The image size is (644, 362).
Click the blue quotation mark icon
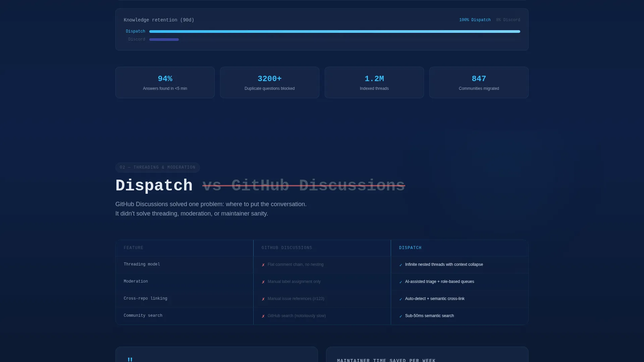[130, 359]
